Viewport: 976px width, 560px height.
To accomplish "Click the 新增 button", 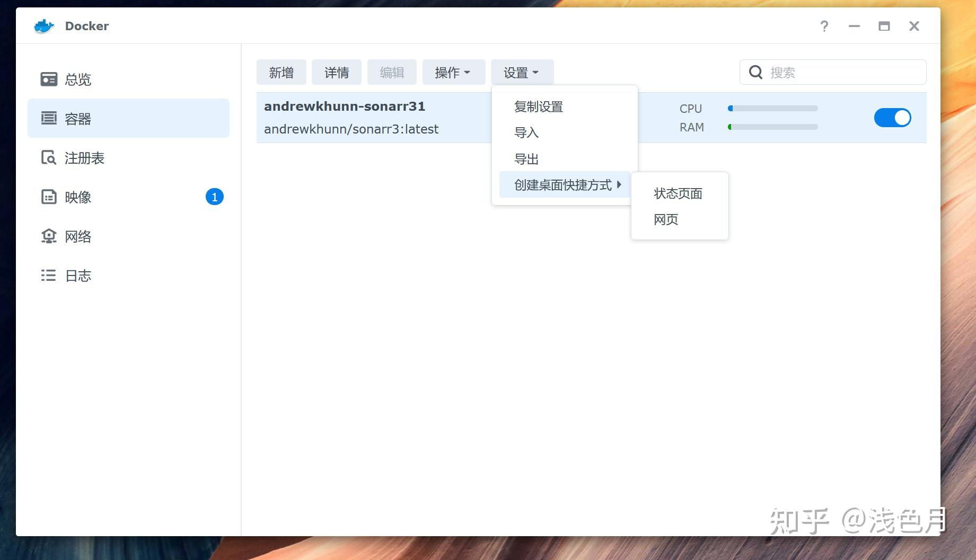I will click(281, 72).
